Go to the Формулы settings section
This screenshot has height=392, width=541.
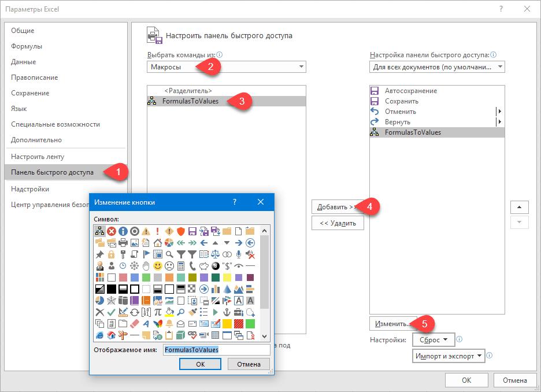[x=27, y=46]
